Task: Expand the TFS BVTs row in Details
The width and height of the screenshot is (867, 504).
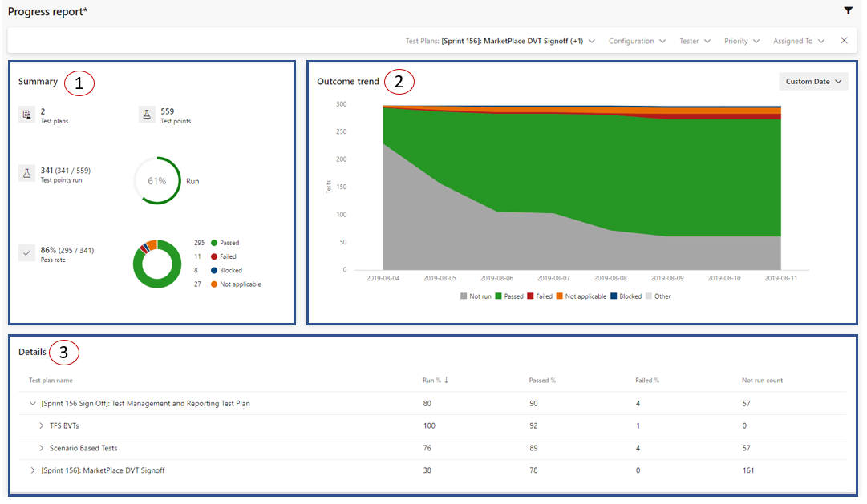Action: coord(43,426)
